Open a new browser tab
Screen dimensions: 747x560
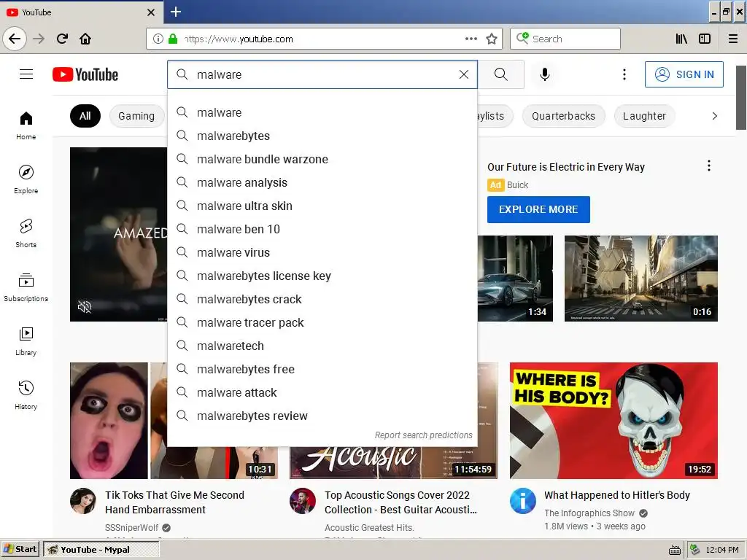point(176,12)
